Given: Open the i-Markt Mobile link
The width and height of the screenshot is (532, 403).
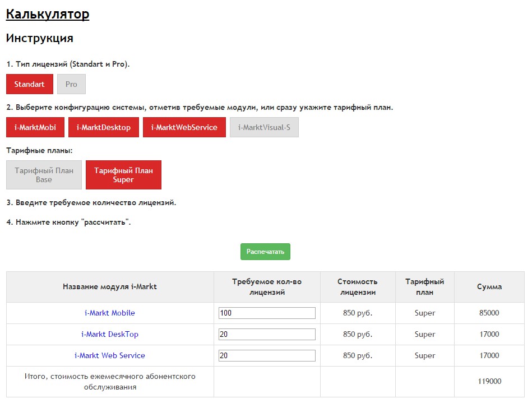Looking at the screenshot, I should pos(110,313).
